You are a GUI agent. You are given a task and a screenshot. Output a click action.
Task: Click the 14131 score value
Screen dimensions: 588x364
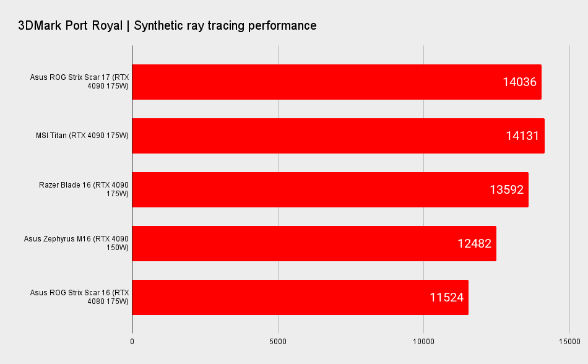[x=522, y=136]
